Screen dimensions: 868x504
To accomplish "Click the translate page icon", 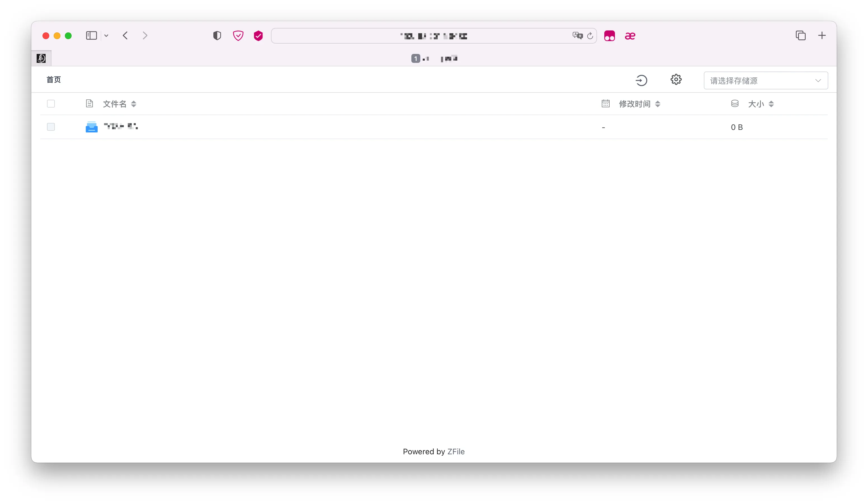I will [577, 36].
